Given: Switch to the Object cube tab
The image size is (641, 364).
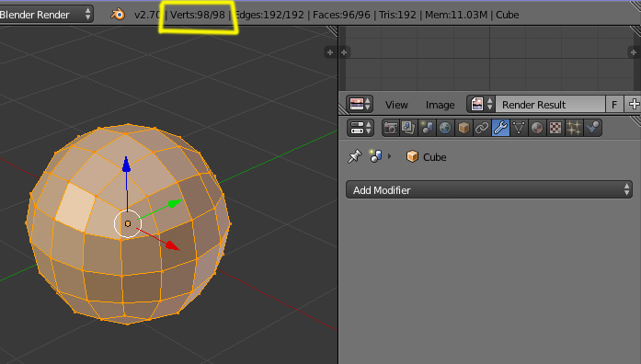Looking at the screenshot, I should [464, 128].
